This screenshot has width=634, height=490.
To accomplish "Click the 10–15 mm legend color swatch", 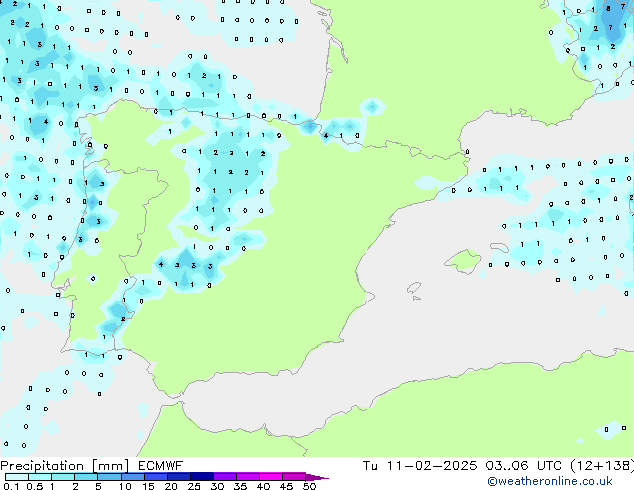I will coord(132,477).
